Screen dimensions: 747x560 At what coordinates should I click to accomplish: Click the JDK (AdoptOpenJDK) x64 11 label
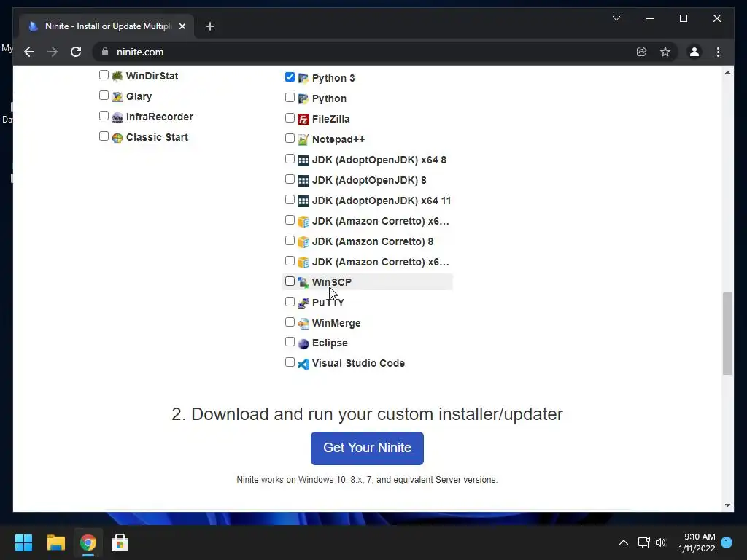tap(382, 201)
